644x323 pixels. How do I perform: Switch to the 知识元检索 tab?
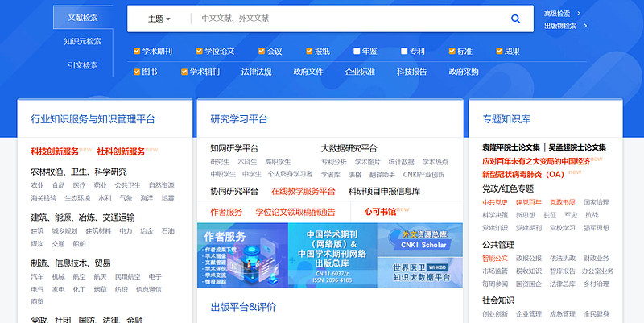[83, 42]
